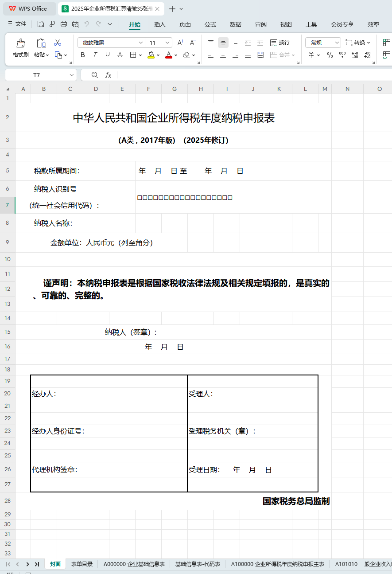392x574 pixels.
Task: Click into the formula bar input field
Action: (x=255, y=75)
